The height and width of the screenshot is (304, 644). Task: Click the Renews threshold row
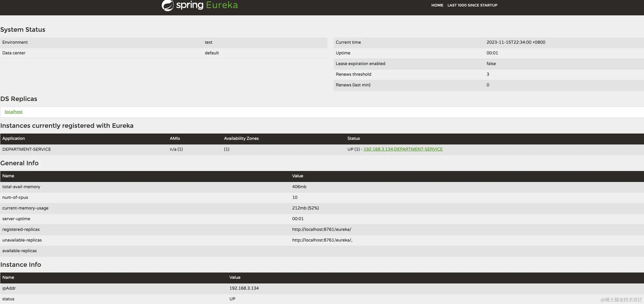tap(353, 74)
